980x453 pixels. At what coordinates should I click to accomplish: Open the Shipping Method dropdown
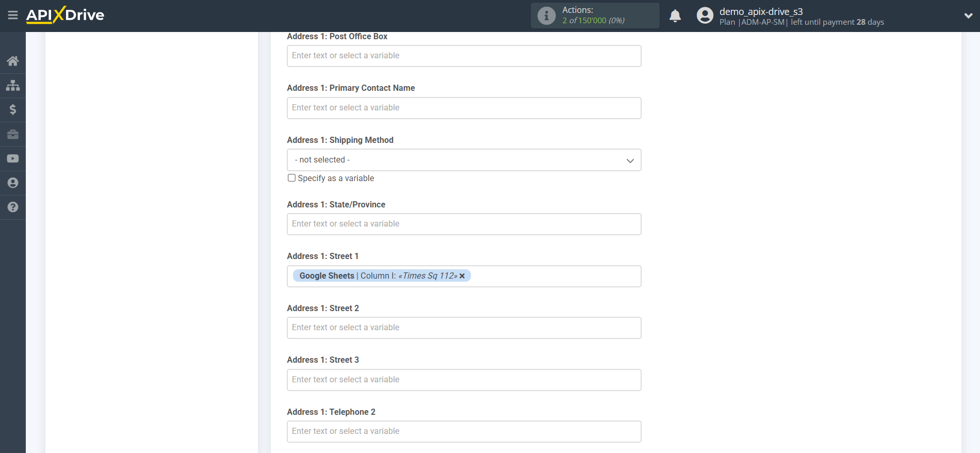(464, 160)
